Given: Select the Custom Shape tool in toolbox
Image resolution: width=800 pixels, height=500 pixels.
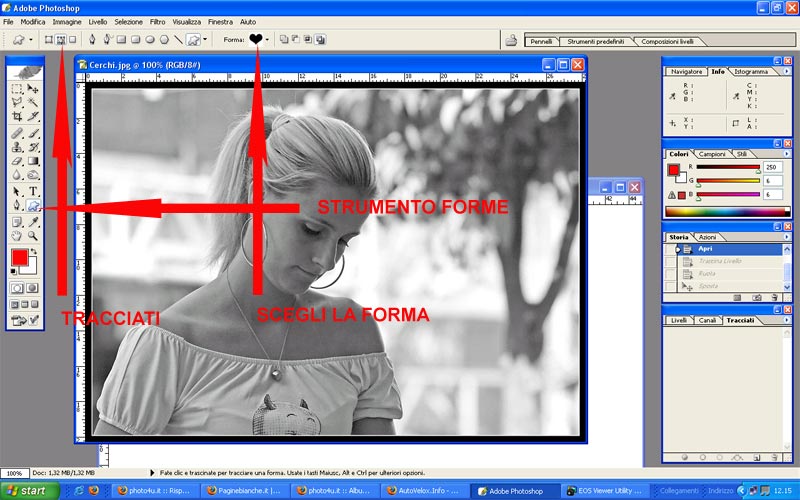Looking at the screenshot, I should coord(33,206).
